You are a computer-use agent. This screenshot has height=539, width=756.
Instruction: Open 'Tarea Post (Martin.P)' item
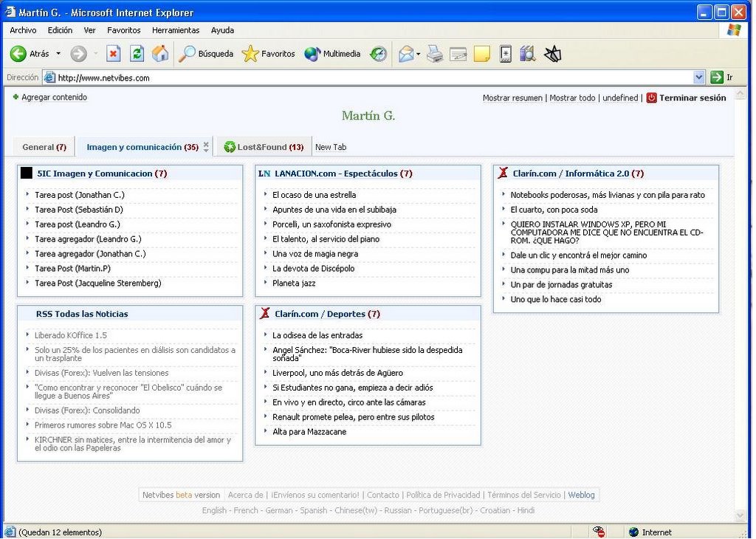tap(72, 269)
